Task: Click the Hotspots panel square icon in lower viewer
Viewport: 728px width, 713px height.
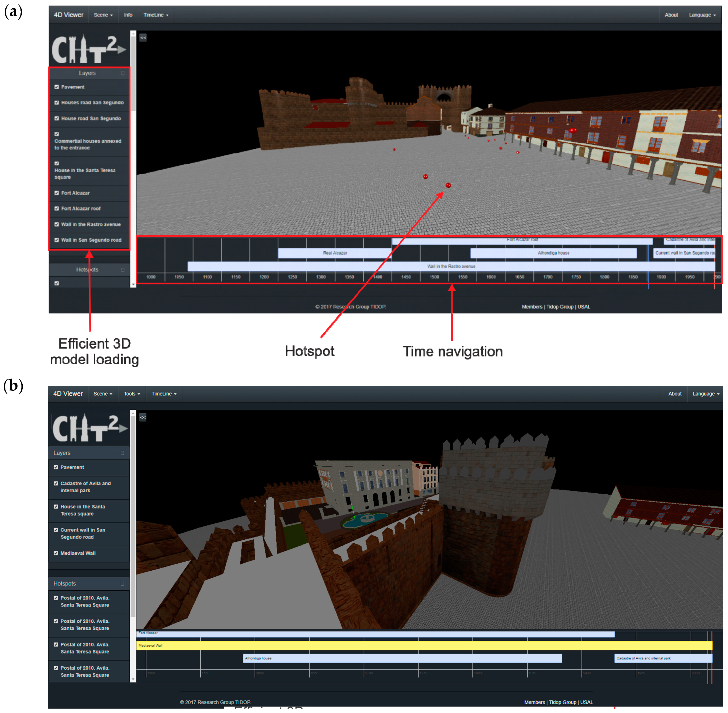Action: pyautogui.click(x=122, y=583)
